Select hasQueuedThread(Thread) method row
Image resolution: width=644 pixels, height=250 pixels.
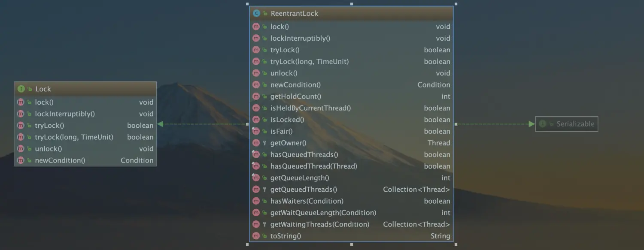coord(351,166)
